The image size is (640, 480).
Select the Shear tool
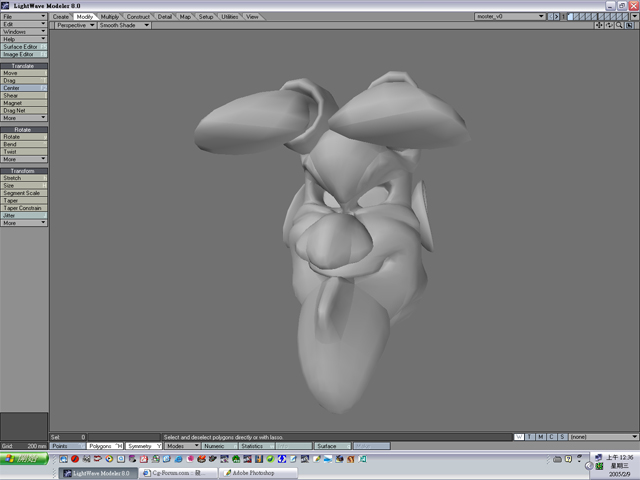pyautogui.click(x=24, y=96)
